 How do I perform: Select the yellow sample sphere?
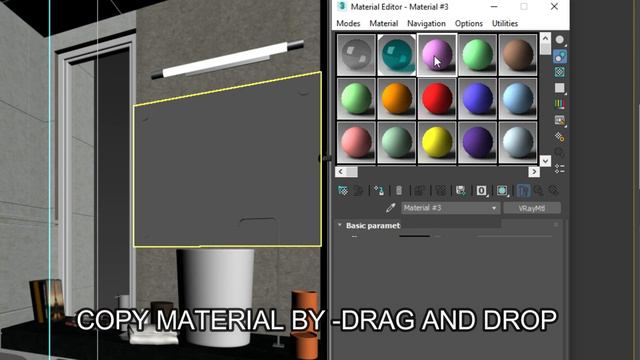click(437, 142)
